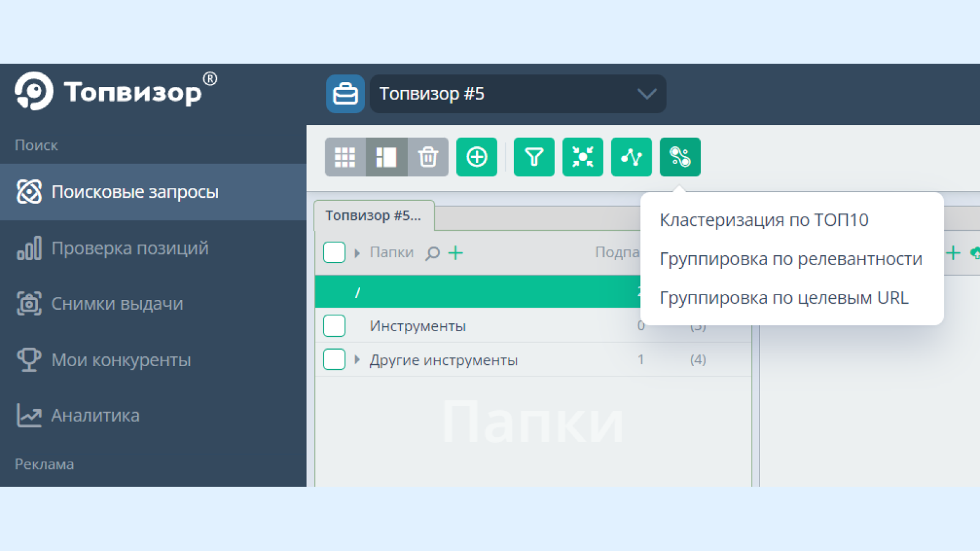Open Поисковые запросы in sidebar
The width and height of the screenshot is (980, 551).
click(153, 192)
